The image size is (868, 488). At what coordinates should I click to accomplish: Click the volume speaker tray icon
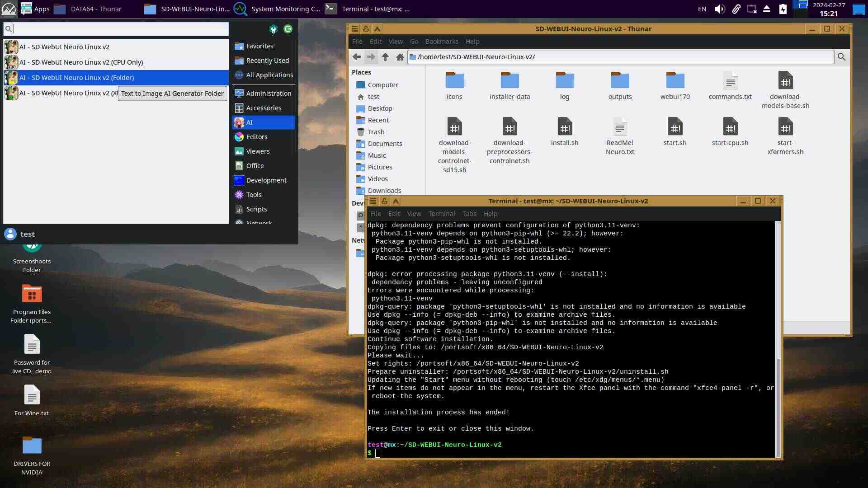[719, 9]
